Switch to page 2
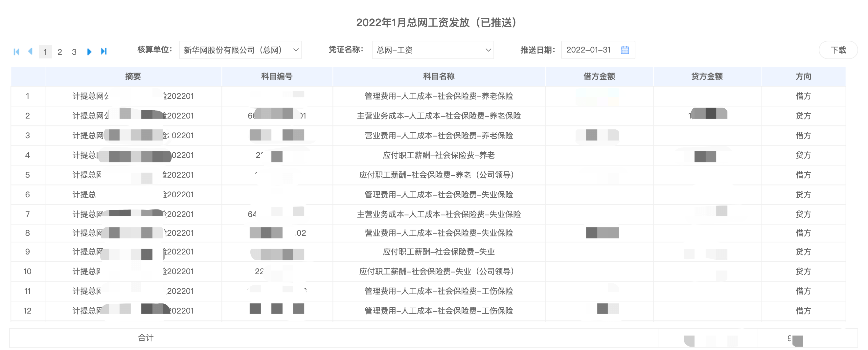 click(x=60, y=52)
